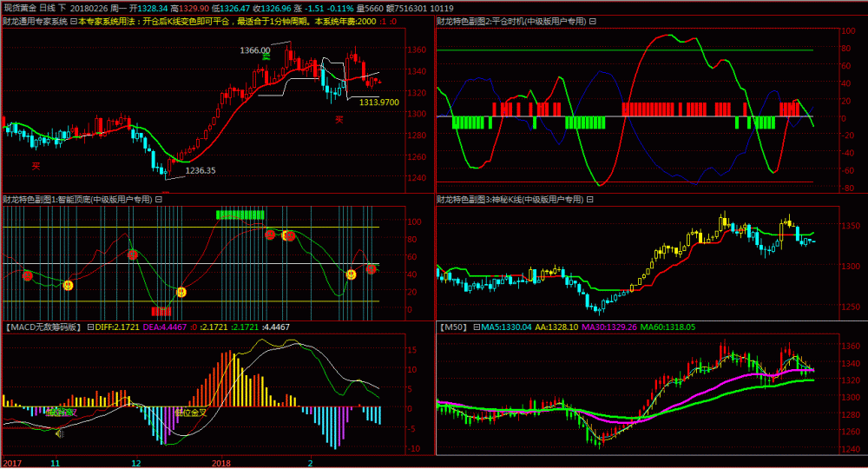This screenshot has height=469, width=868.
Task: Click the MA5:1330.04 legend
Action: (507, 327)
